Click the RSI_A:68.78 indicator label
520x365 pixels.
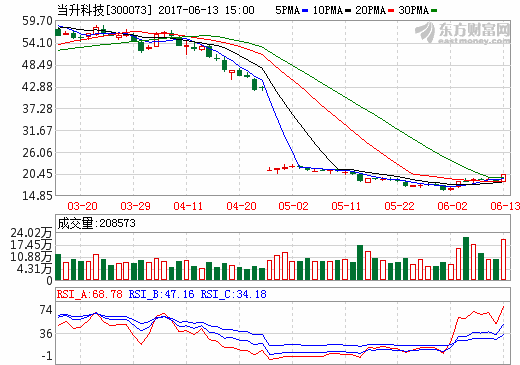pyautogui.click(x=90, y=294)
